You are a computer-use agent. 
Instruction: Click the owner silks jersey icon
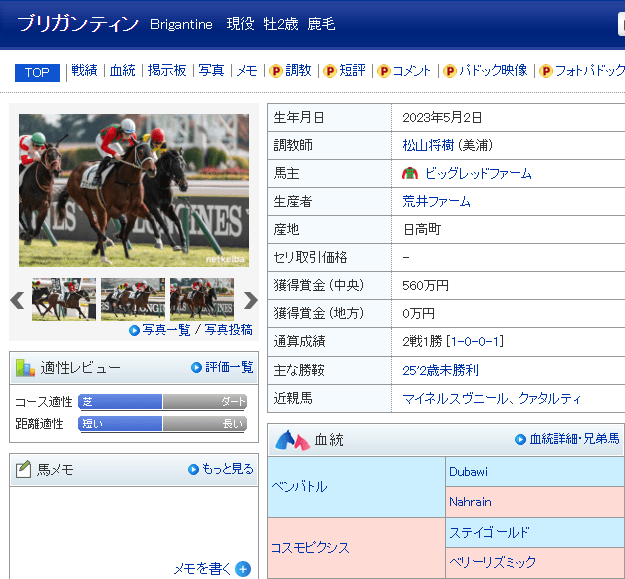point(410,173)
